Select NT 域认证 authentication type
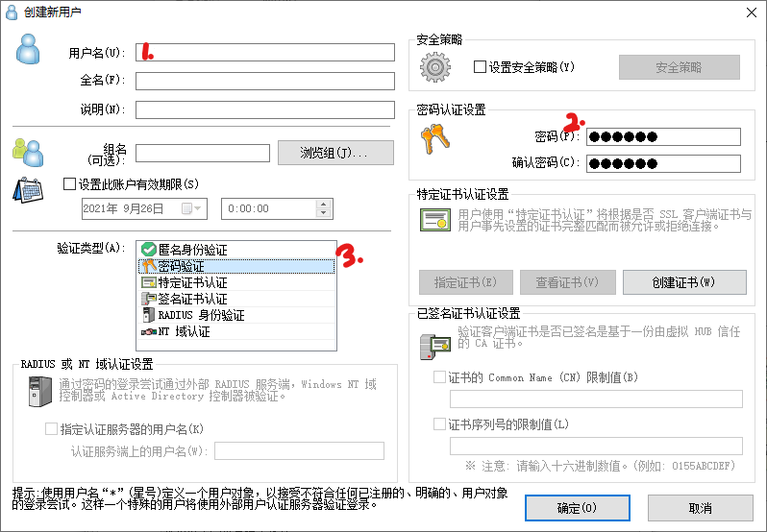The height and width of the screenshot is (532, 767). [236, 331]
